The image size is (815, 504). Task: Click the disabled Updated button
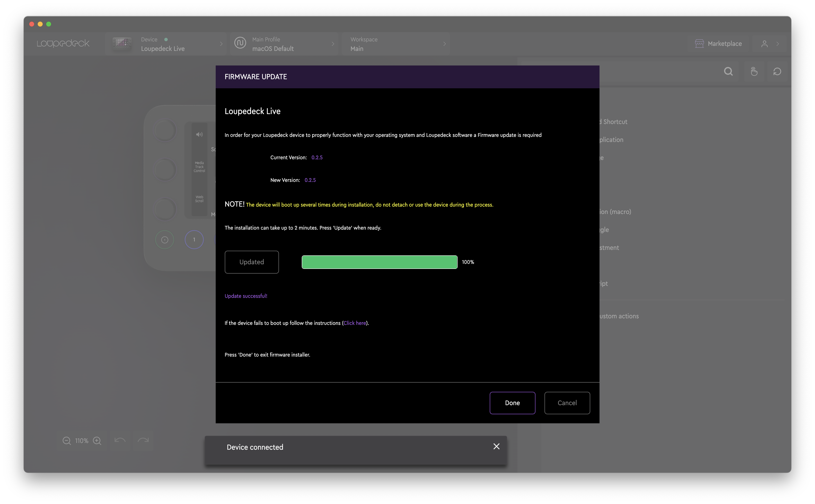click(x=251, y=262)
